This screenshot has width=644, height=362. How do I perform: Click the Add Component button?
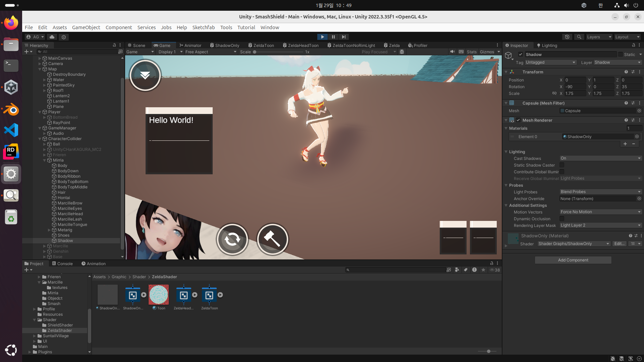point(573,260)
